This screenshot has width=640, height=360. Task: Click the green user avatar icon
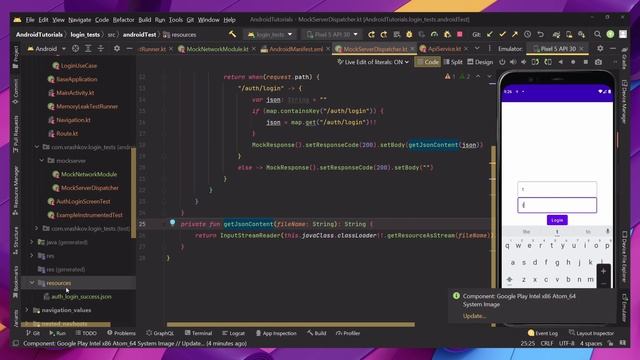[x=610, y=35]
